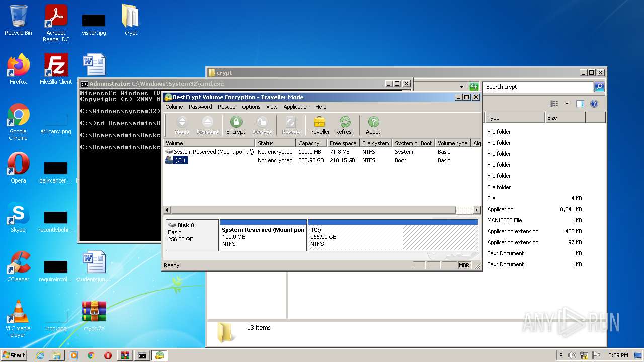Open the Password menu

click(x=200, y=107)
